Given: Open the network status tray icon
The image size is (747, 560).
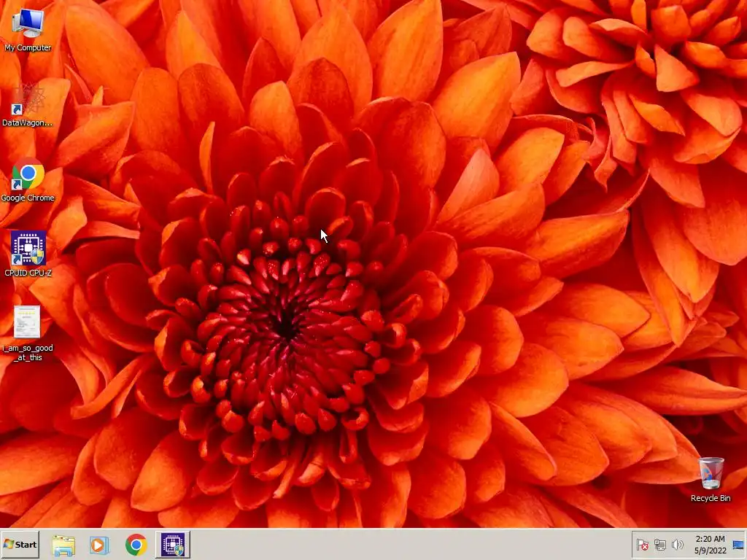Looking at the screenshot, I should [659, 545].
